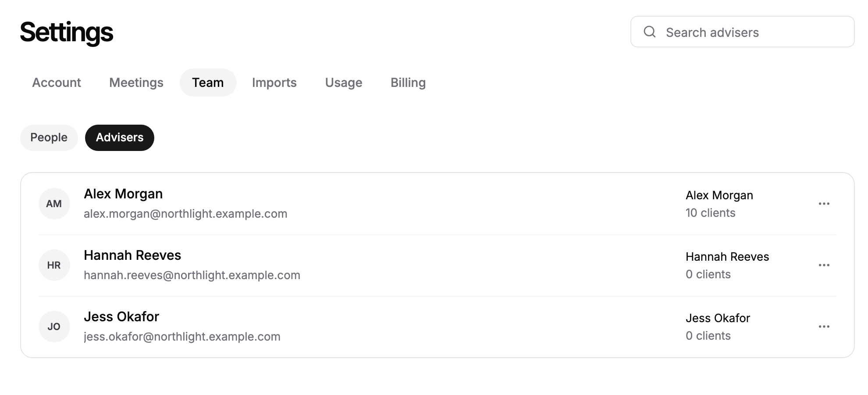Click the search magnifier icon

pyautogui.click(x=650, y=32)
